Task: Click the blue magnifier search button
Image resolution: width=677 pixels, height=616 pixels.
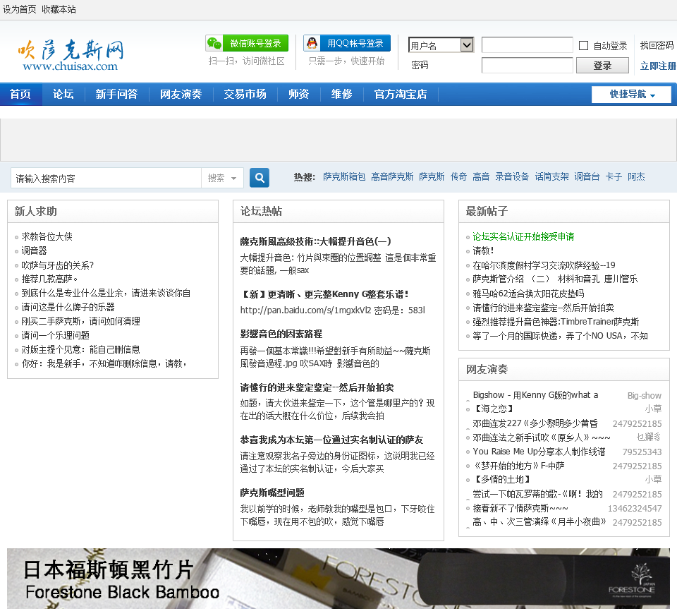Action: 260,178
